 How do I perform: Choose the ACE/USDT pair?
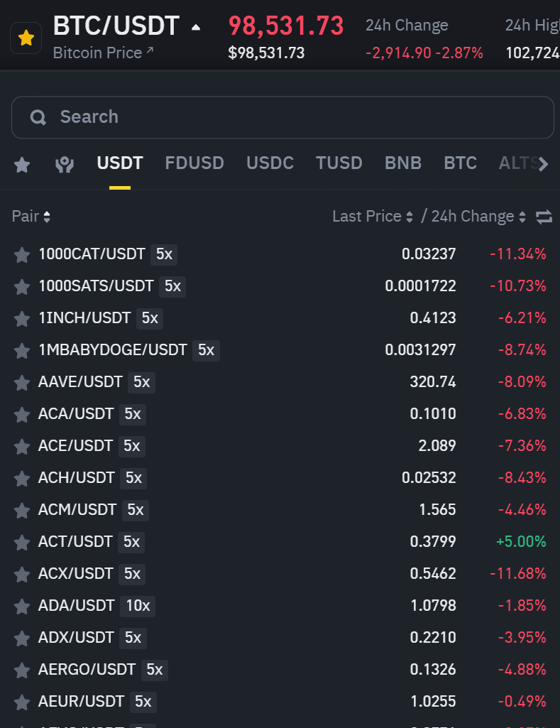click(x=280, y=446)
